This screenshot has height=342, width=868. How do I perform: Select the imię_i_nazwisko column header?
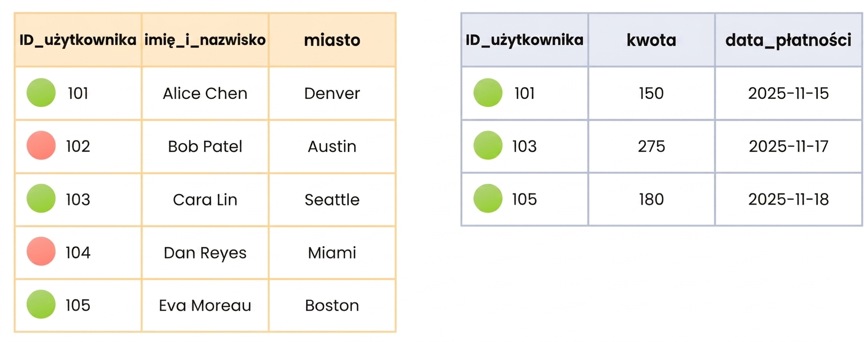pos(205,40)
